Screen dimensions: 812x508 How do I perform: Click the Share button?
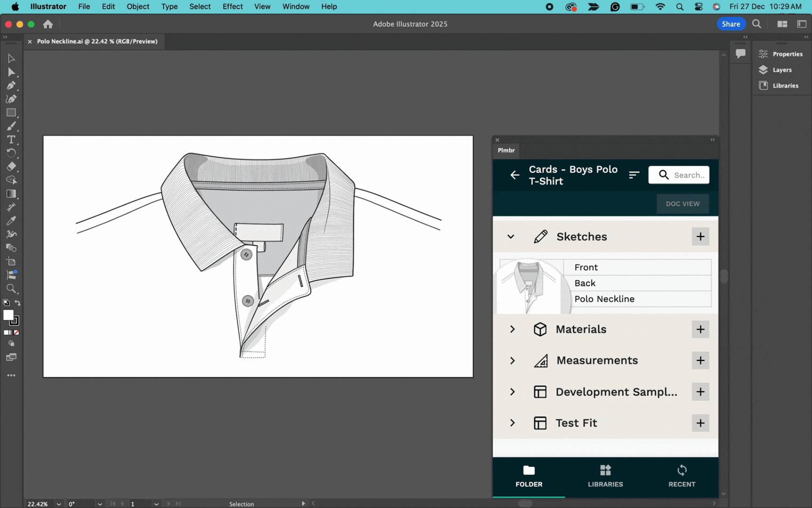[x=731, y=24]
